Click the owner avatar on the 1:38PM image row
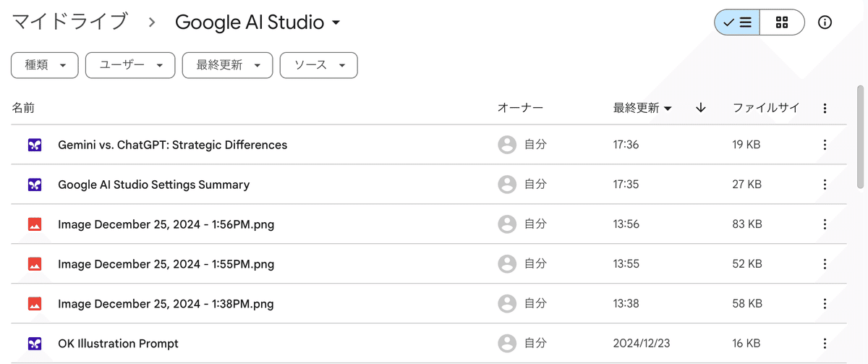868x364 pixels. click(507, 304)
